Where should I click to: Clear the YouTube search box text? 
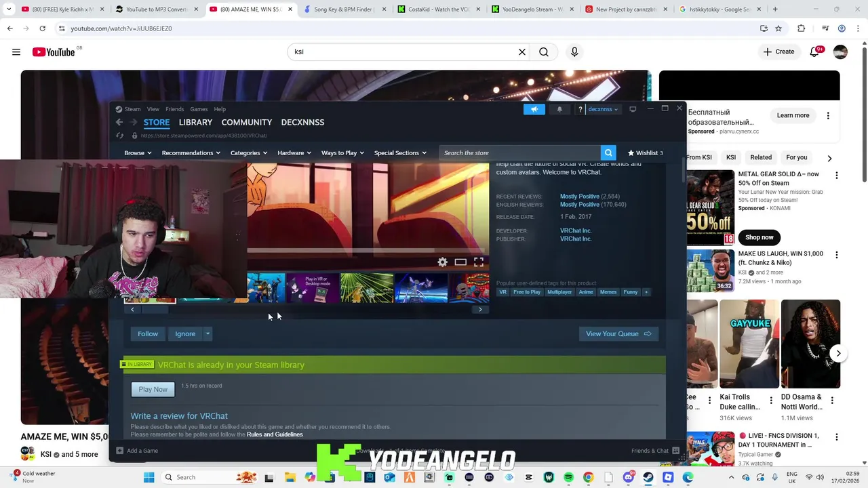point(522,52)
